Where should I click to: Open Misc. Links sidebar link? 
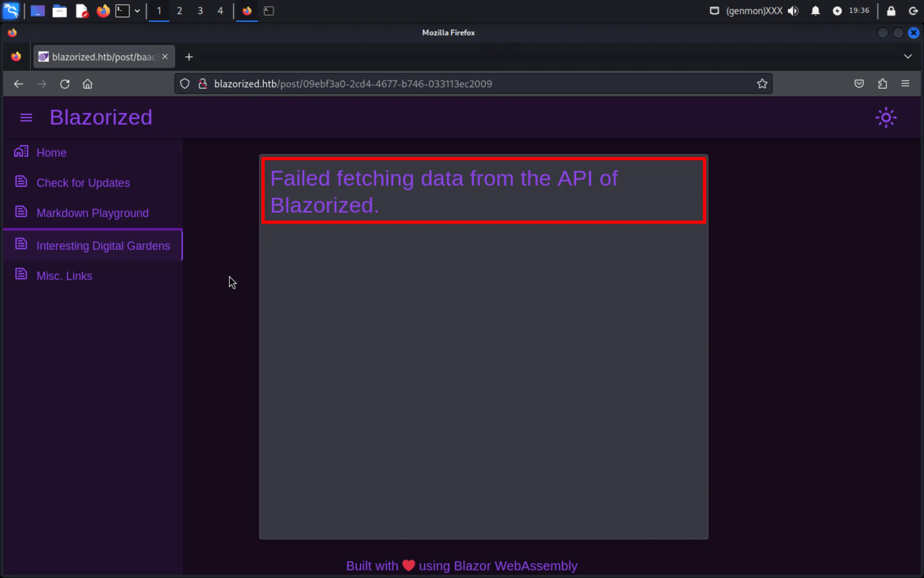93,276
